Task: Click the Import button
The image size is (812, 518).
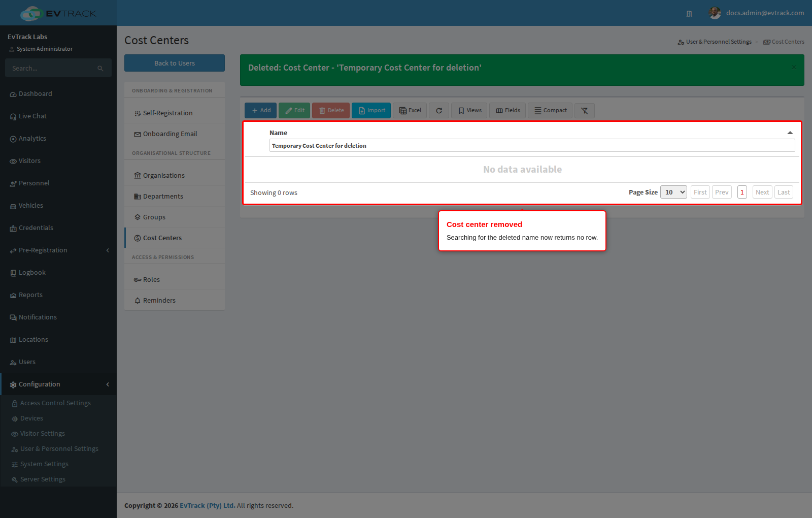Action: click(x=371, y=111)
